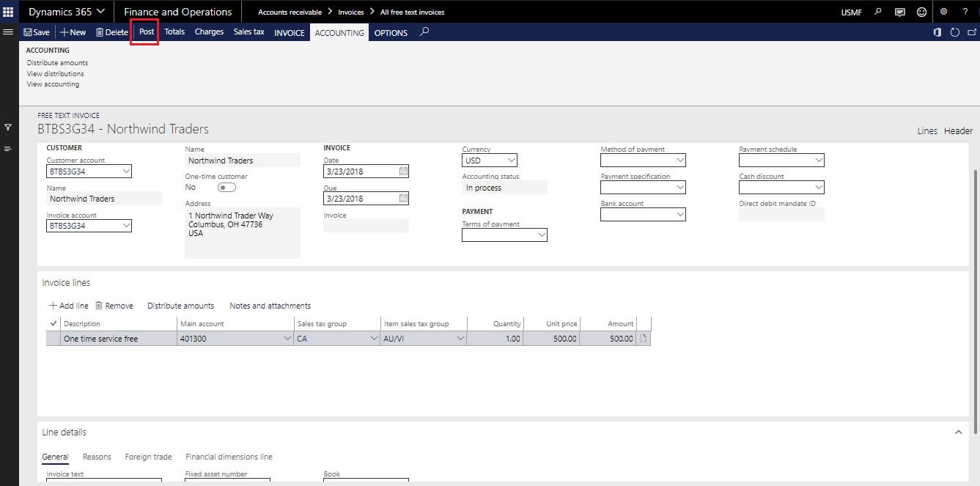
Task: Open the Bank account dropdown
Action: coord(680,215)
